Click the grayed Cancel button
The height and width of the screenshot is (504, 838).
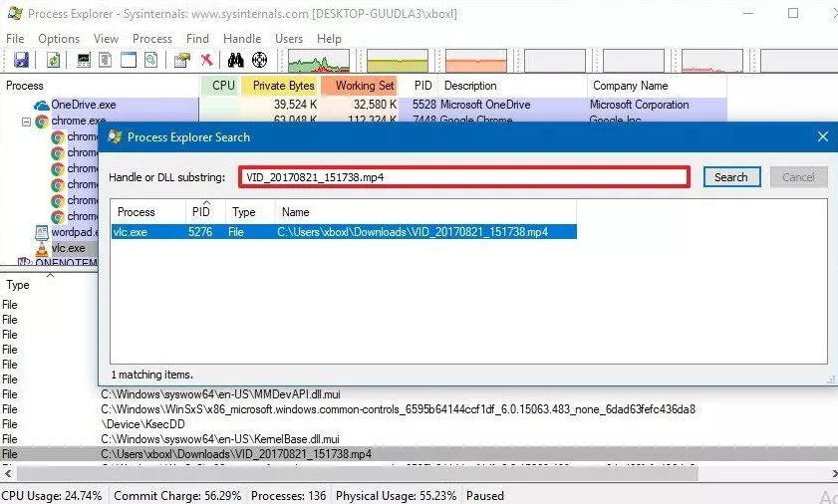798,177
